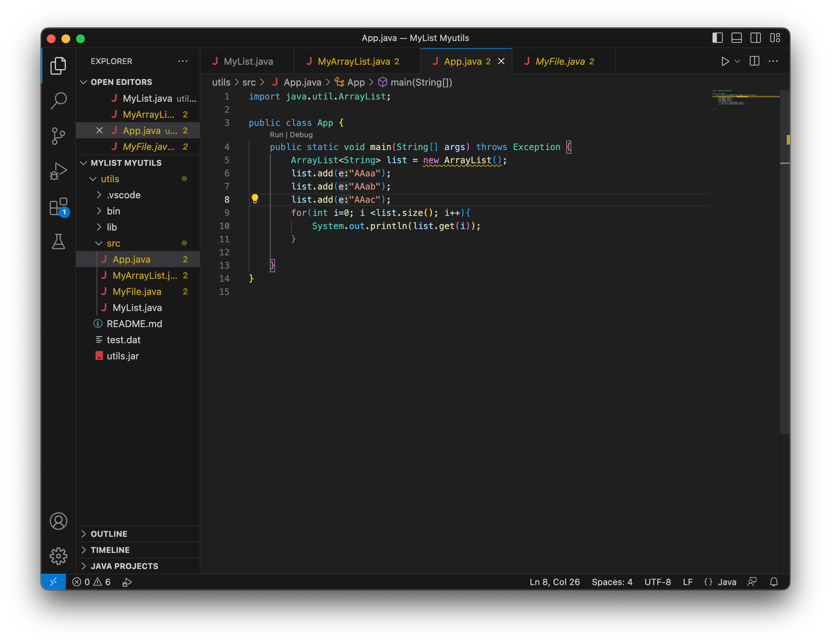
Task: Click the lightbulb code action icon
Action: tap(255, 199)
